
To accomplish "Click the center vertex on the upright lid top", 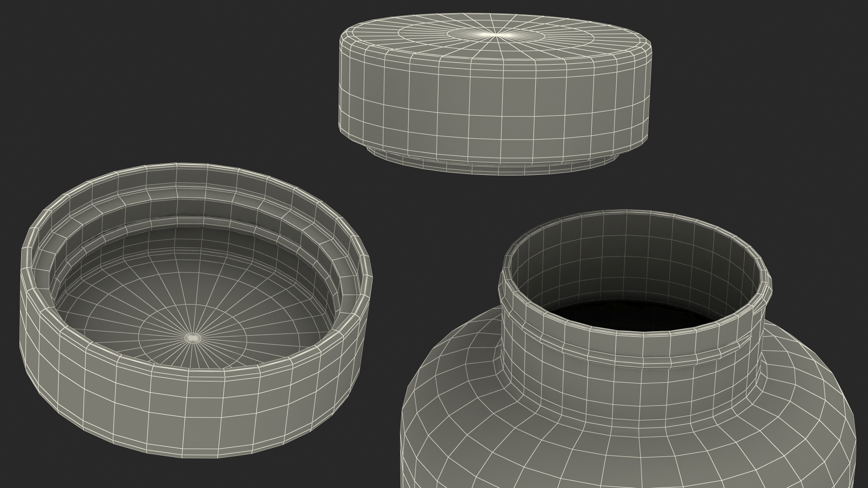I will point(496,34).
